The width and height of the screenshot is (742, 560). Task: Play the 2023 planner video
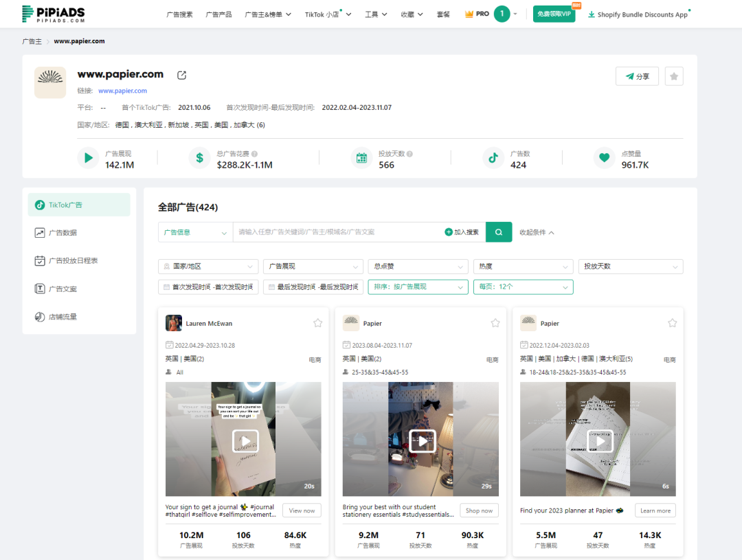click(600, 441)
